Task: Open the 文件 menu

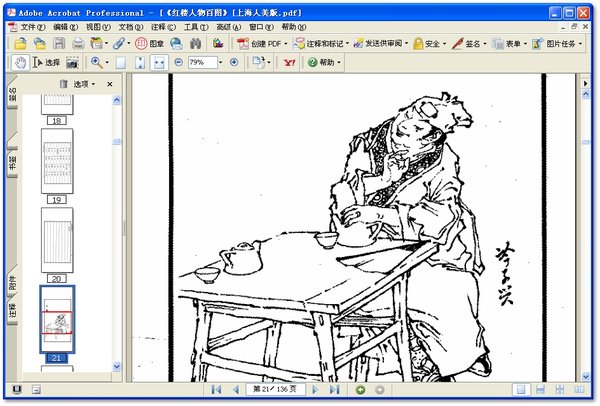Action: tap(32, 27)
